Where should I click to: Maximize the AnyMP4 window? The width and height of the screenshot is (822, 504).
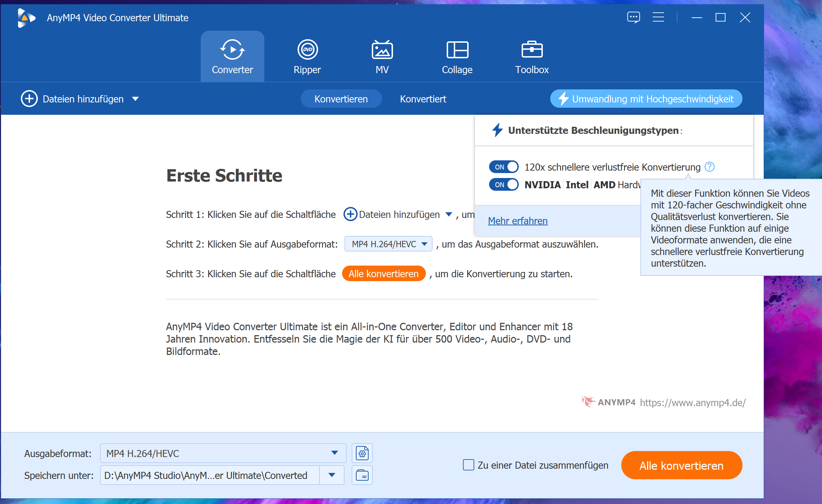click(720, 17)
